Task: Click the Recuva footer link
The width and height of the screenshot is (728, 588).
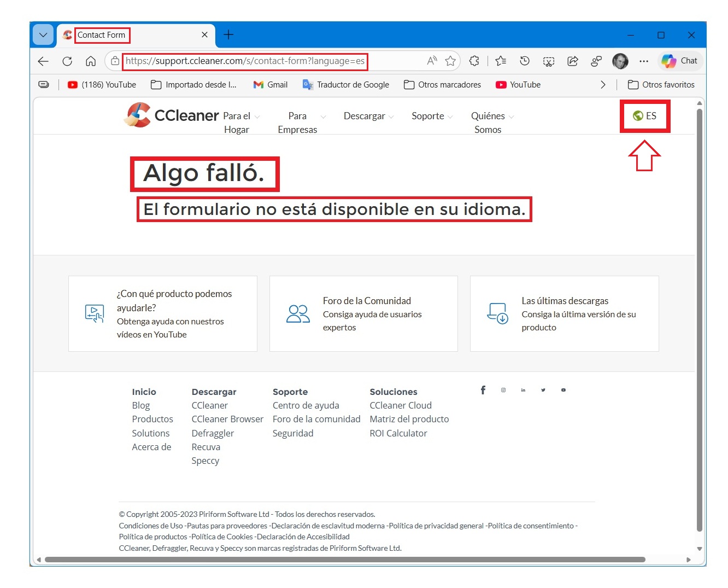Action: (x=206, y=447)
